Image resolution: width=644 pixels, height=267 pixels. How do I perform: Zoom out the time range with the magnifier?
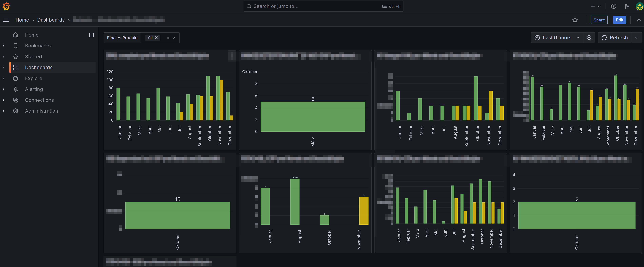coord(589,37)
